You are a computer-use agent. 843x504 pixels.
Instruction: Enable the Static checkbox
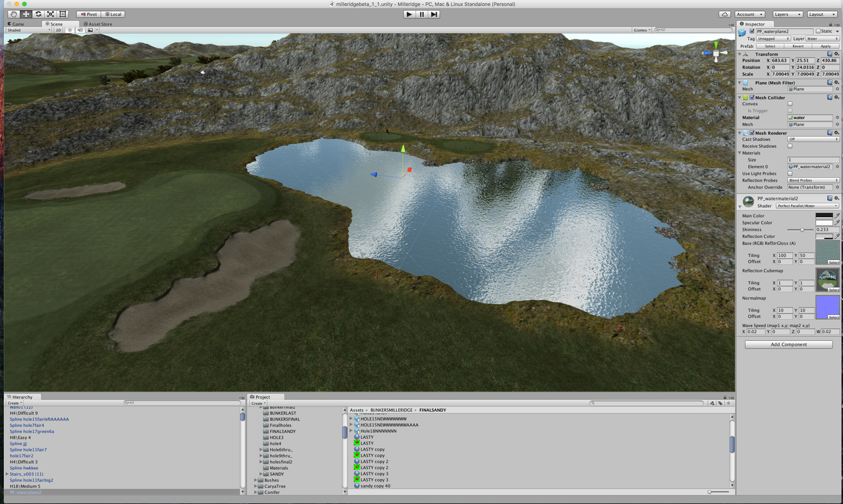click(x=819, y=31)
